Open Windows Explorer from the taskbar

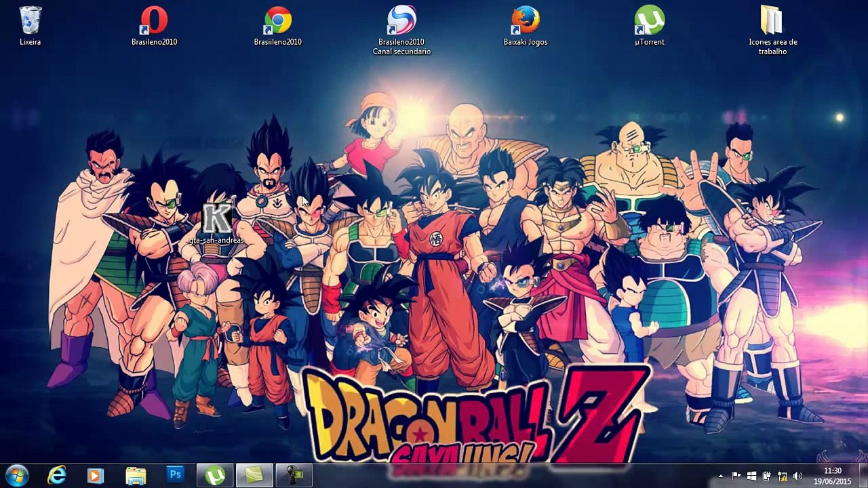click(136, 475)
